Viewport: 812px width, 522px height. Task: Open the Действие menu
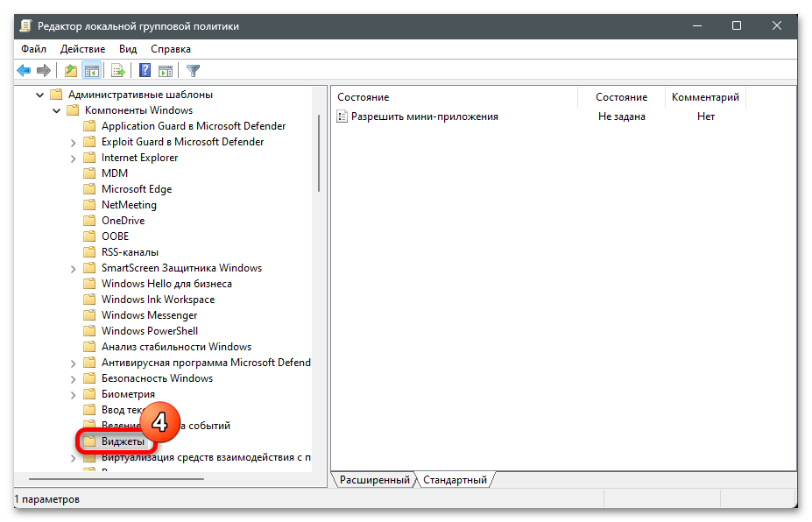coord(83,49)
